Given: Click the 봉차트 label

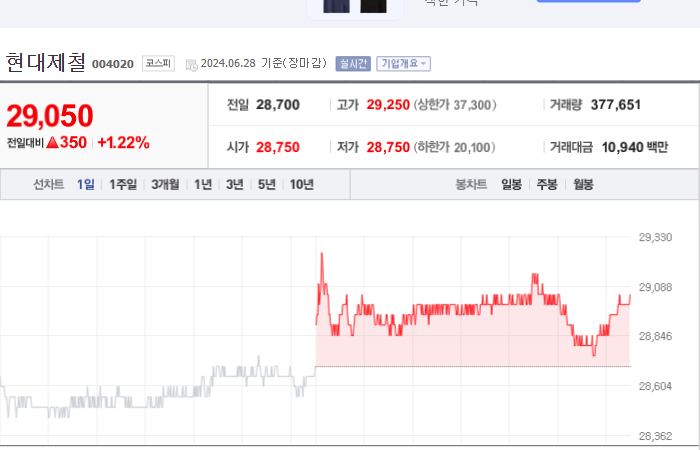Looking at the screenshot, I should [471, 184].
